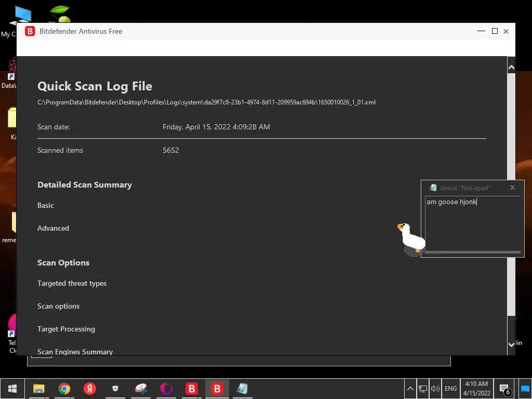Open Yandex Browser taskbar icon

click(89, 389)
